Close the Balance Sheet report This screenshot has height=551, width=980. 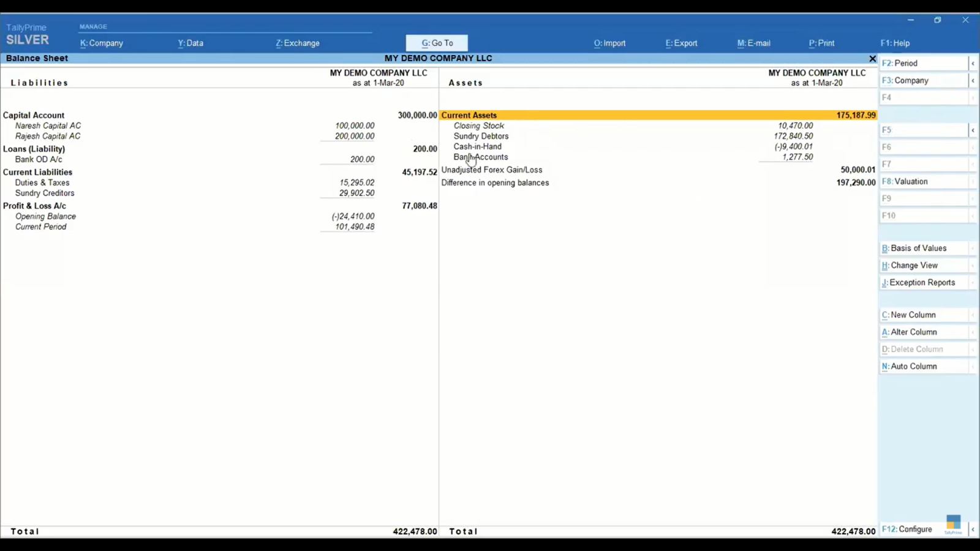(872, 58)
